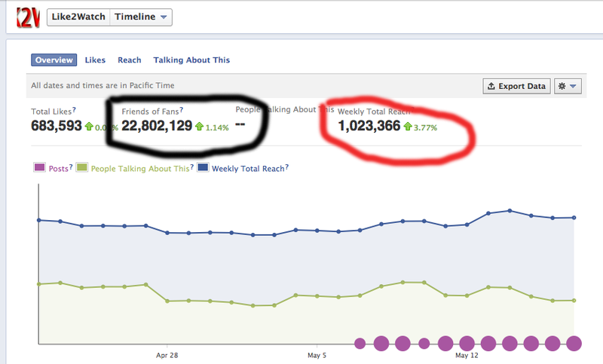Switch to the Overview tab
603x364 pixels.
point(54,60)
